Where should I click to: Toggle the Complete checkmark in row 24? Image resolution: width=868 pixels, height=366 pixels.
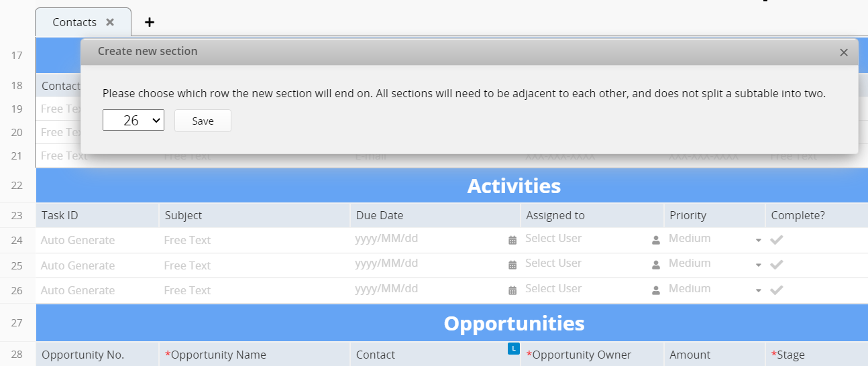coord(777,239)
